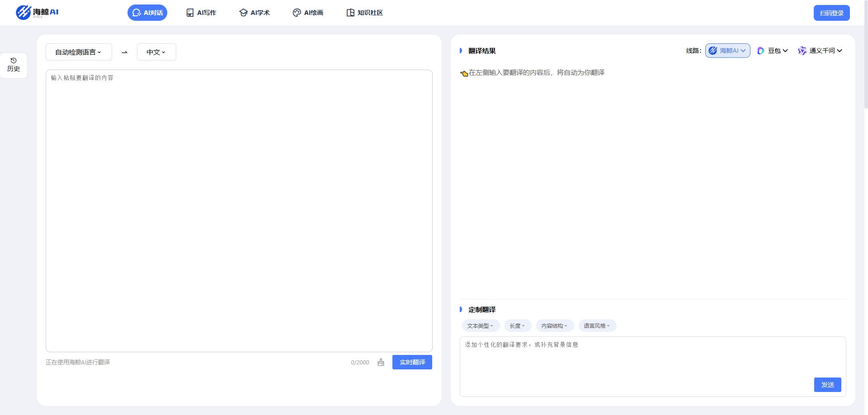Open the 内容结构 dropdown

[x=555, y=326]
